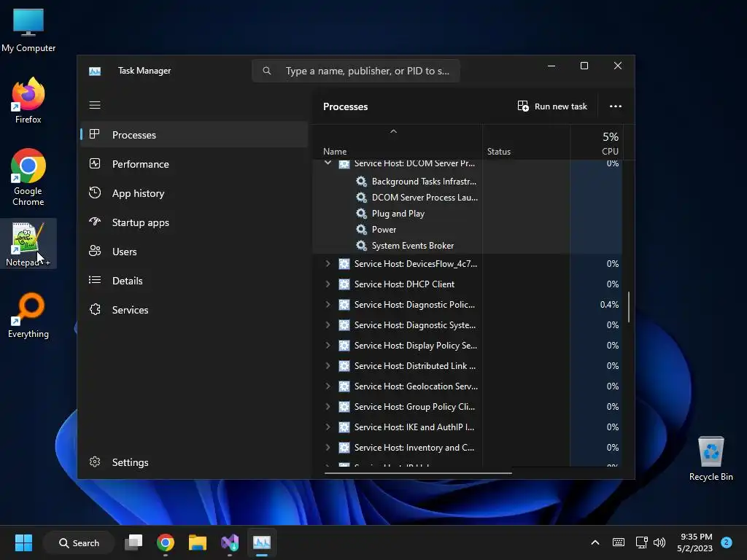Go to the Users page
This screenshot has width=747, height=560.
[194, 252]
